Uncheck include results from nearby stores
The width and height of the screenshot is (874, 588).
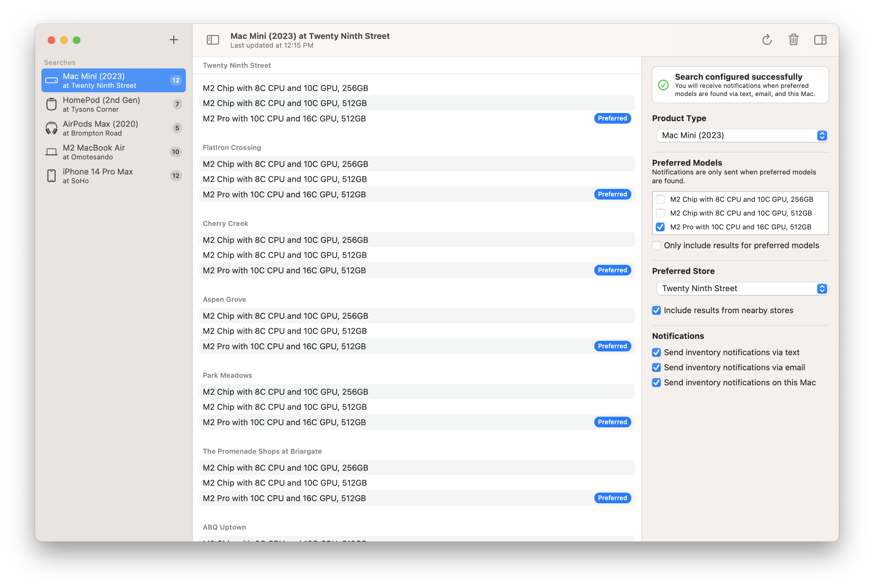(x=656, y=311)
